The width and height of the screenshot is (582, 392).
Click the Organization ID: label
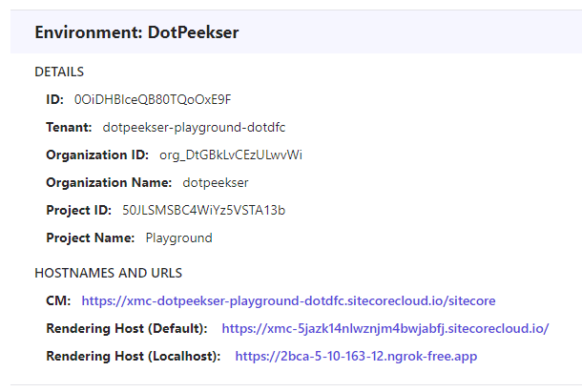[x=97, y=155]
